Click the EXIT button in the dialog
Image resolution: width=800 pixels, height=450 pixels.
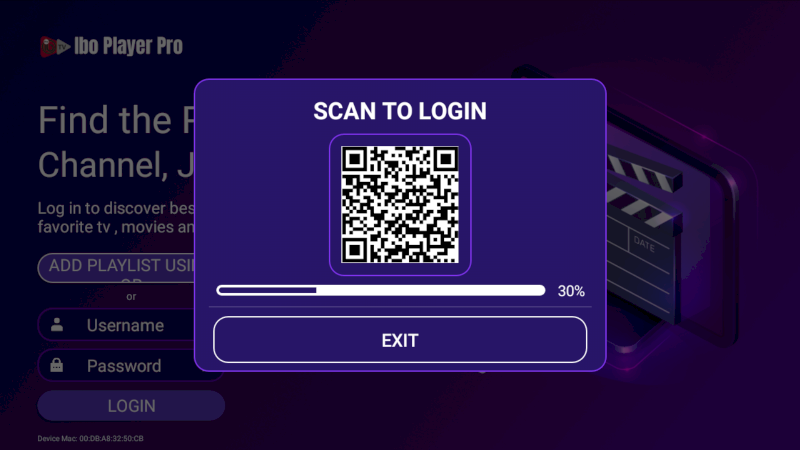pyautogui.click(x=400, y=340)
